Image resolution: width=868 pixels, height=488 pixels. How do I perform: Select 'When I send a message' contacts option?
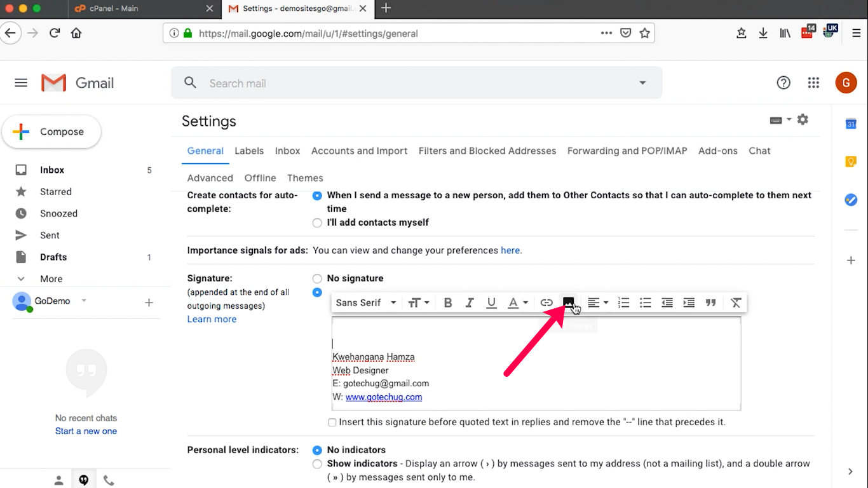point(317,196)
